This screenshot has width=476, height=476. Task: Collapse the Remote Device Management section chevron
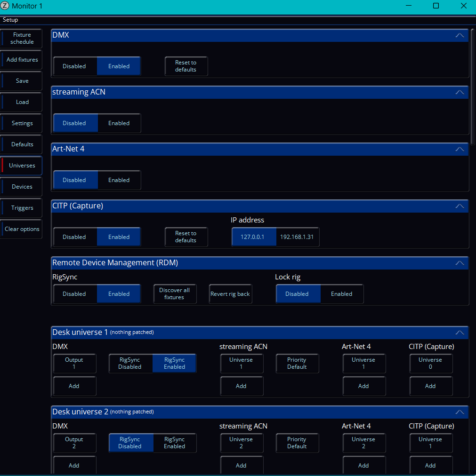[x=460, y=263]
